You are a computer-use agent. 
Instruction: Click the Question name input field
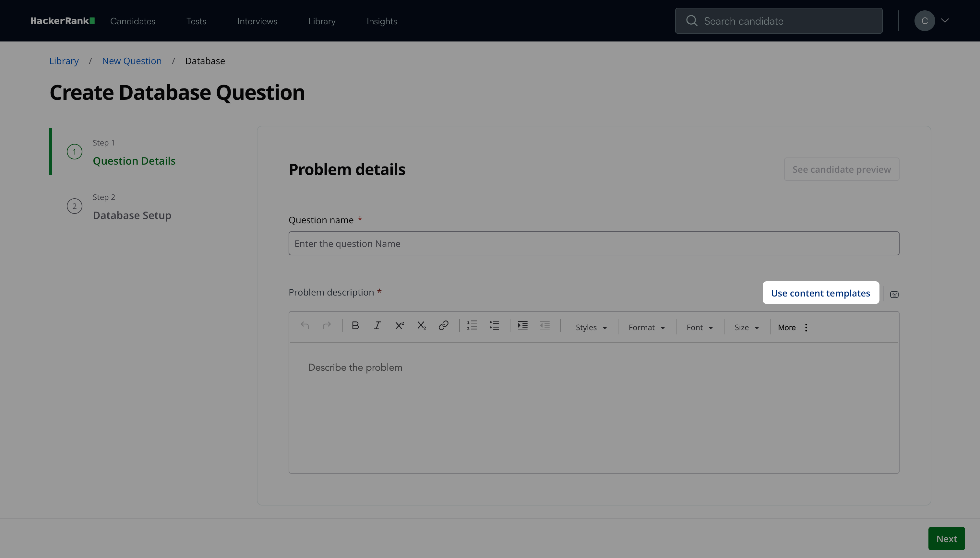(593, 243)
